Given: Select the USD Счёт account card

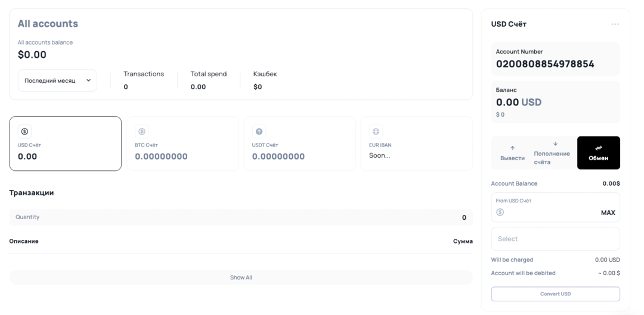Looking at the screenshot, I should [x=65, y=144].
